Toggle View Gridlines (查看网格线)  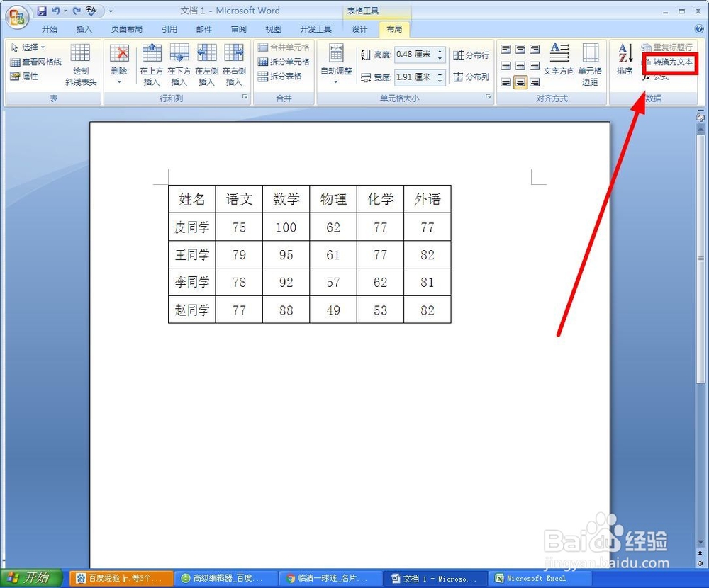tap(35, 62)
